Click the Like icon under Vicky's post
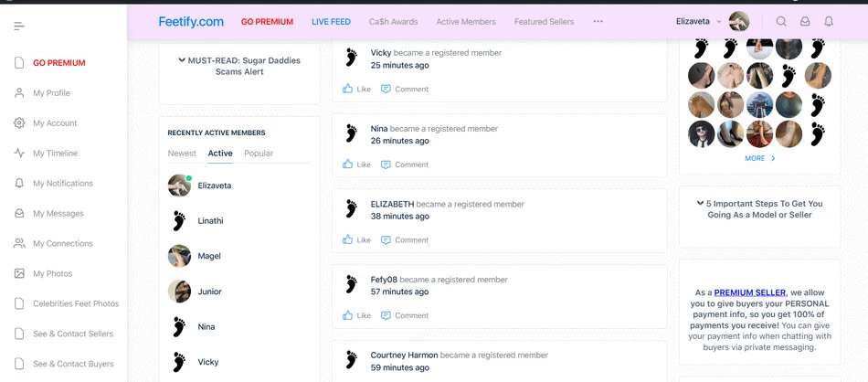 [x=348, y=89]
